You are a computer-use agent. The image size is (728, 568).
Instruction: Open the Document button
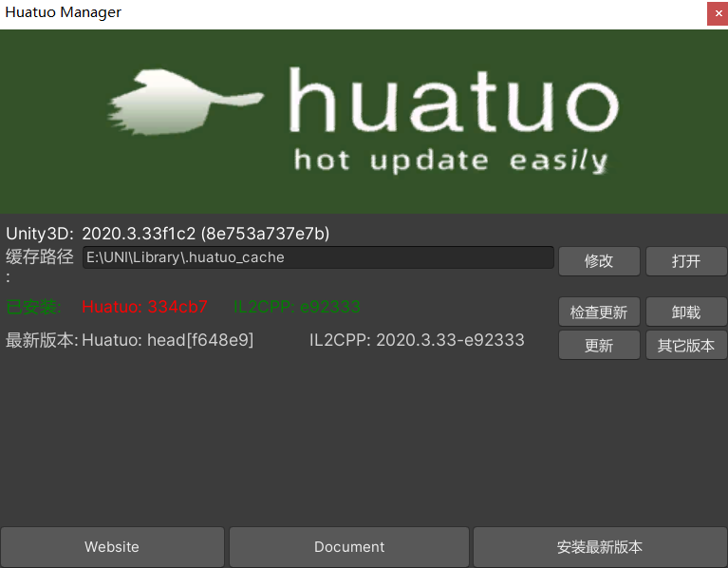[x=349, y=547]
